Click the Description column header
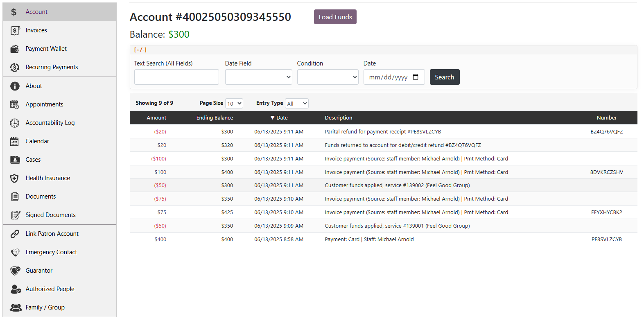Image resolution: width=644 pixels, height=323 pixels. click(x=338, y=118)
